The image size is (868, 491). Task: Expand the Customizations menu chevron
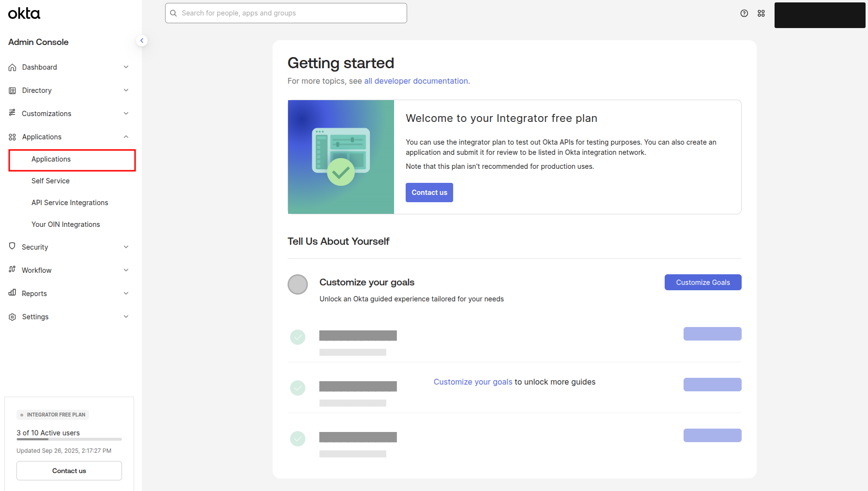[x=126, y=114]
